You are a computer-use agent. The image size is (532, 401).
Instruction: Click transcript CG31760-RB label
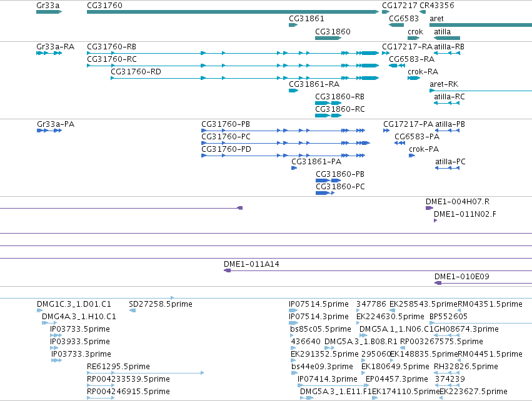pos(111,47)
